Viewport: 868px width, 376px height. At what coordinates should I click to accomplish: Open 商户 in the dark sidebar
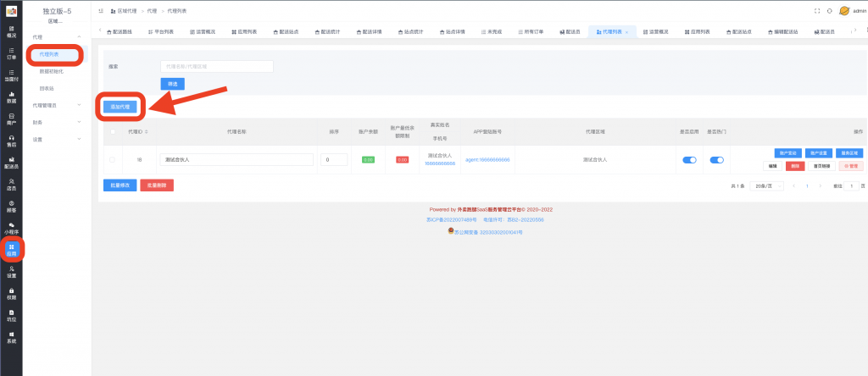point(11,119)
